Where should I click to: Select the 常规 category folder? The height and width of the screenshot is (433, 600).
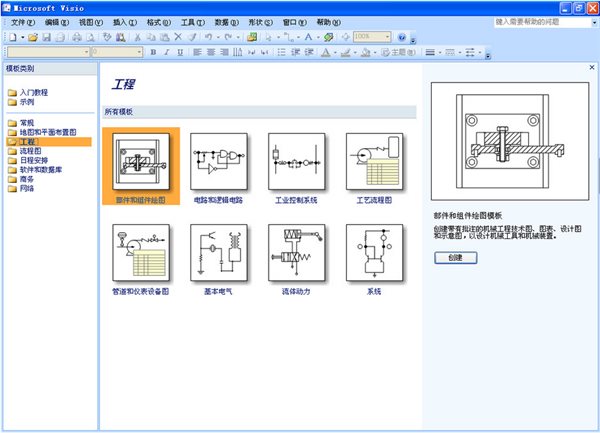point(21,123)
